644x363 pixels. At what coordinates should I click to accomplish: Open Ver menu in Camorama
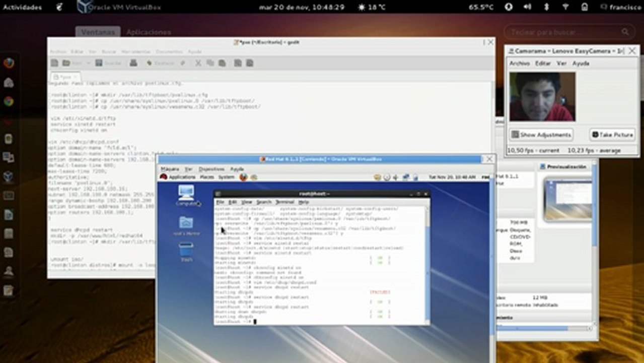pos(561,64)
